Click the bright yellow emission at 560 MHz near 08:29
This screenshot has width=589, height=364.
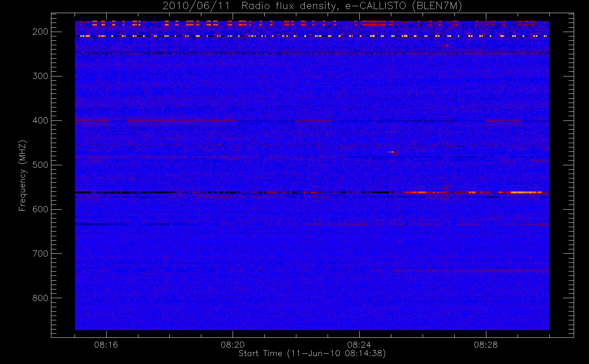[x=527, y=192]
